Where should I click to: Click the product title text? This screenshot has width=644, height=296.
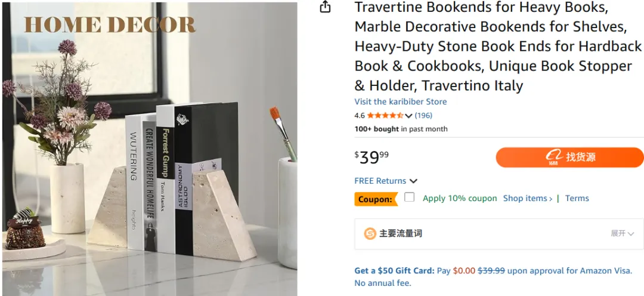coord(498,47)
